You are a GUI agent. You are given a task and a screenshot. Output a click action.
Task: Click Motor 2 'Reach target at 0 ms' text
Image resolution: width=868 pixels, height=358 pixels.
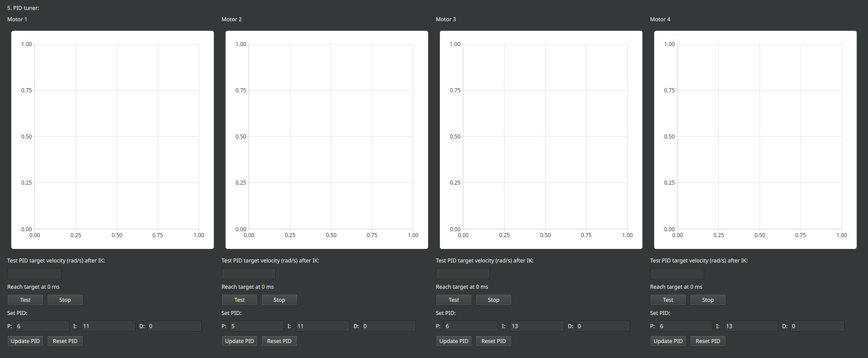pyautogui.click(x=248, y=287)
